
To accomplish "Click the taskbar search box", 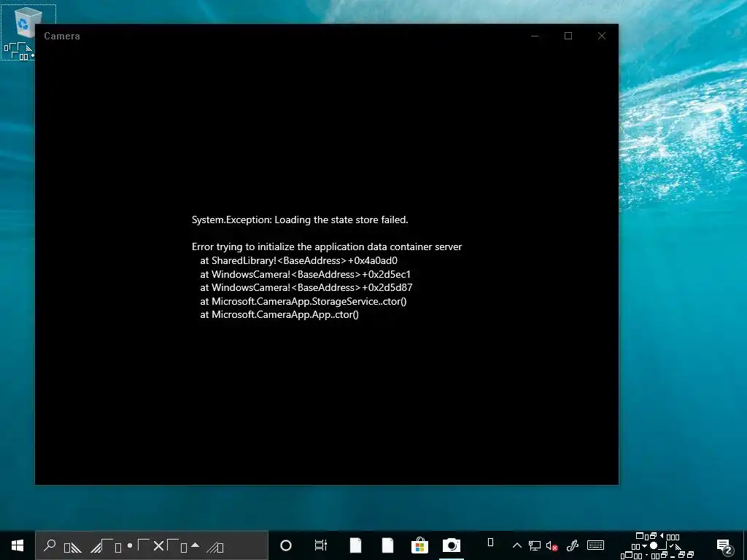I will (x=152, y=545).
